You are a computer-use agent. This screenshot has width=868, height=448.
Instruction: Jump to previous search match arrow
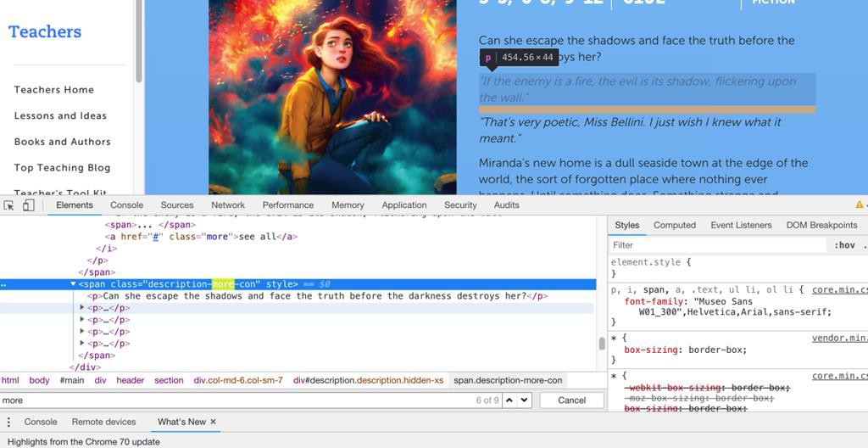pos(509,400)
